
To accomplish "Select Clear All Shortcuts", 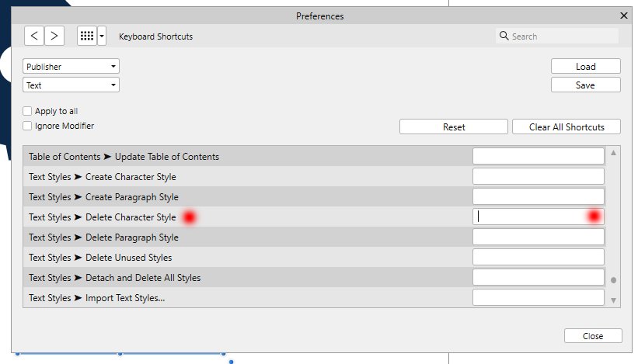I will [567, 127].
